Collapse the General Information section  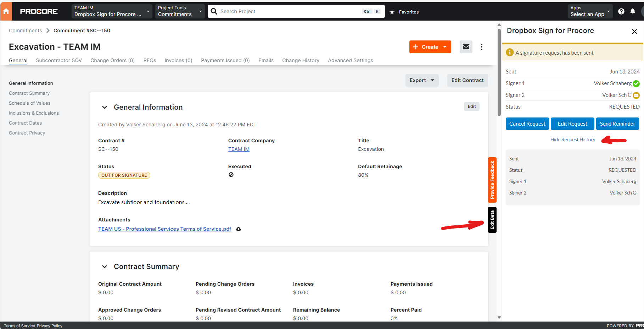(x=105, y=107)
